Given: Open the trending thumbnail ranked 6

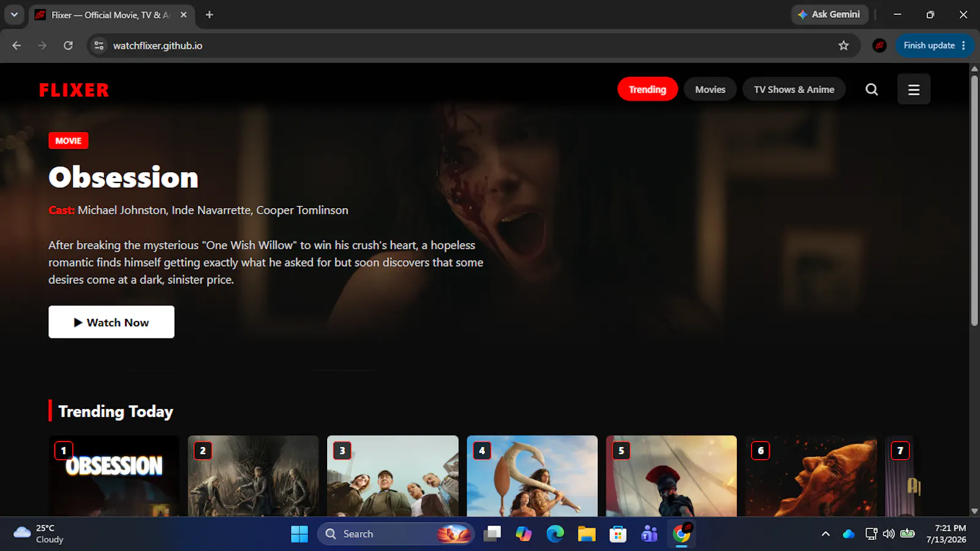Looking at the screenshot, I should [x=811, y=476].
